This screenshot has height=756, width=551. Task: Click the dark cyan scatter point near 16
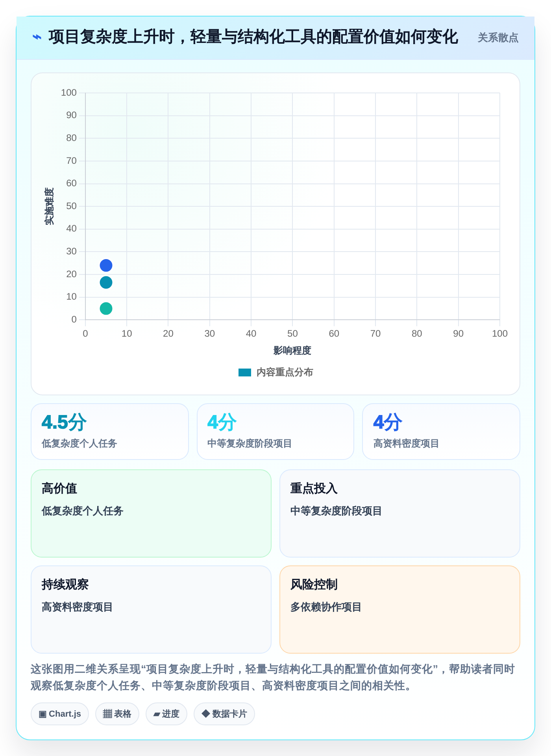pos(106,282)
